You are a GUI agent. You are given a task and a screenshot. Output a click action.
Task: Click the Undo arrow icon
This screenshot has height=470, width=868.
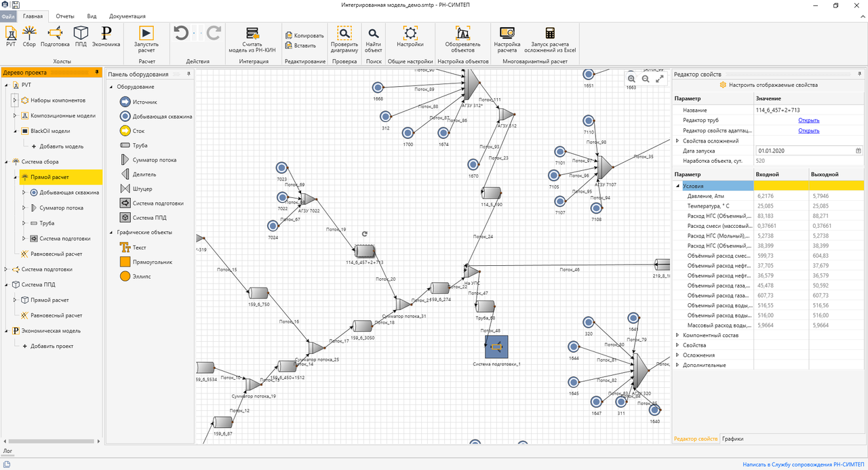181,33
